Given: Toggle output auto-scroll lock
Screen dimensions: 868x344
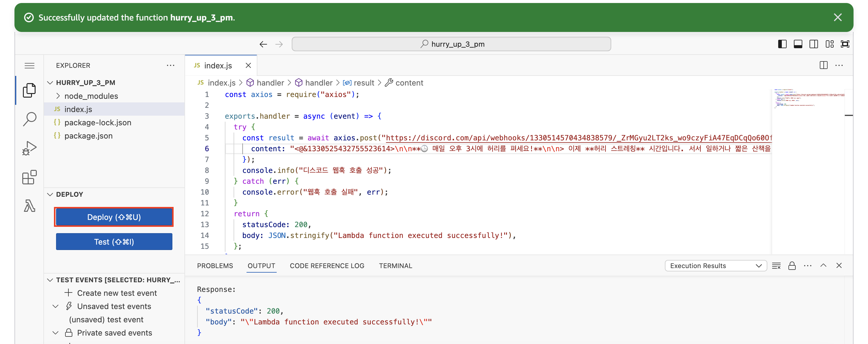Looking at the screenshot, I should [x=792, y=265].
